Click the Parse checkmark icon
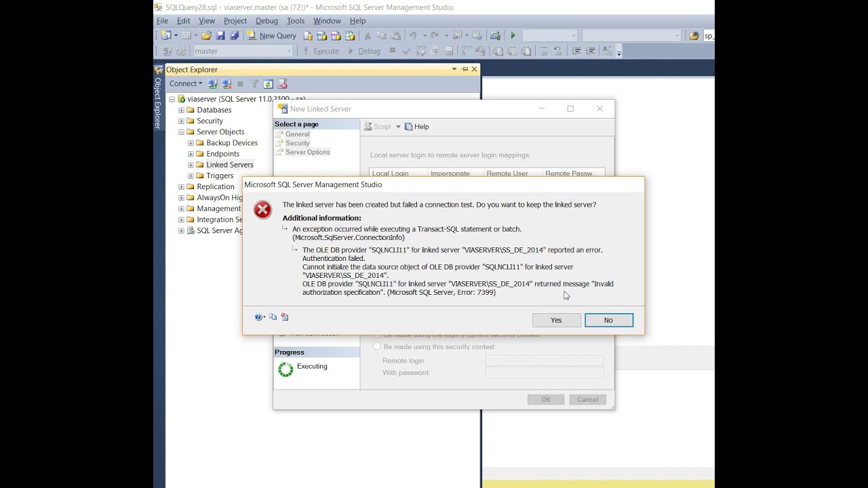 point(407,51)
